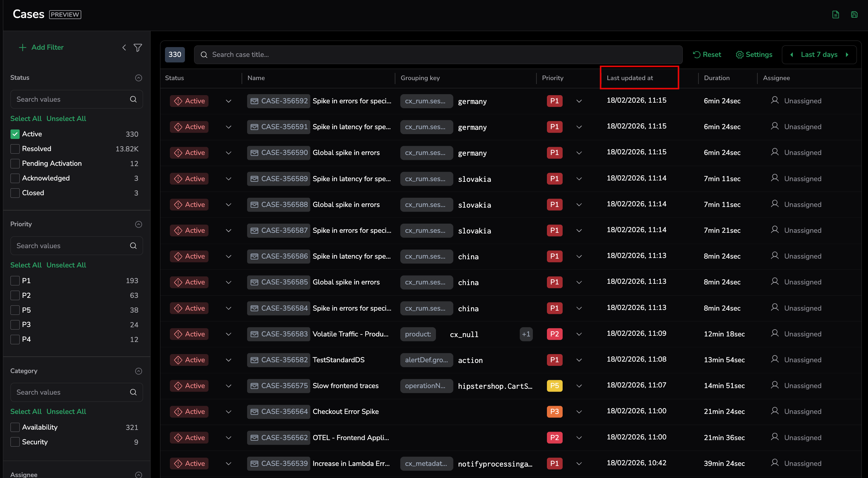Open status dropdown for CASE-356591
868x478 pixels.
[228, 127]
